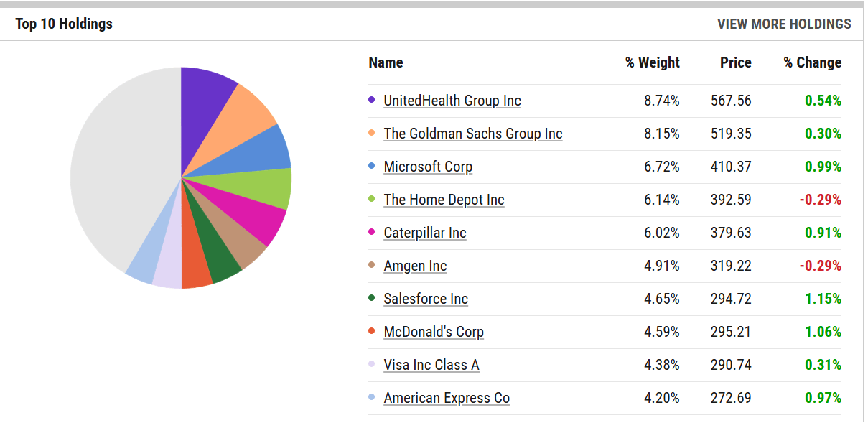The height and width of the screenshot is (423, 868).
Task: Click The Goldman Sachs Group Inc link
Action: click(472, 134)
